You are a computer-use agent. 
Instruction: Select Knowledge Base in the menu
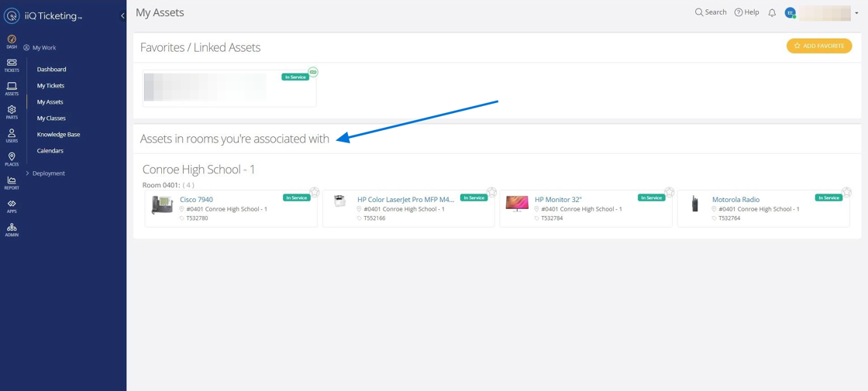59,135
